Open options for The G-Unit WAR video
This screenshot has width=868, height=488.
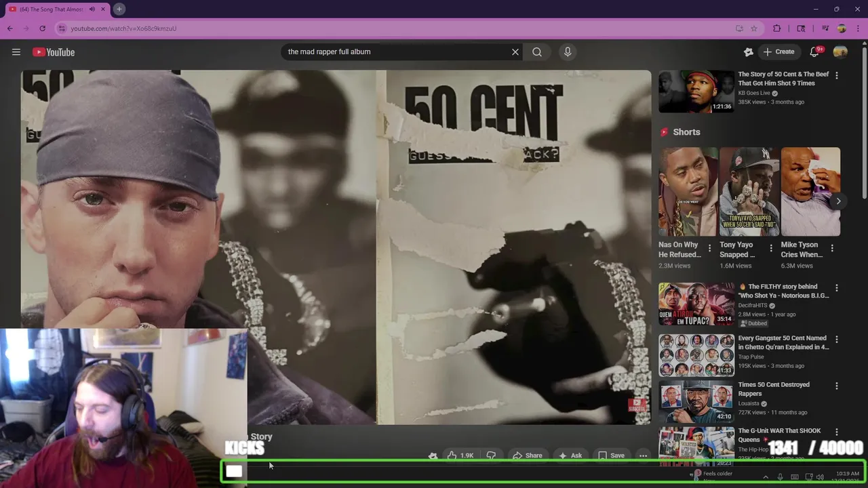pos(836,432)
